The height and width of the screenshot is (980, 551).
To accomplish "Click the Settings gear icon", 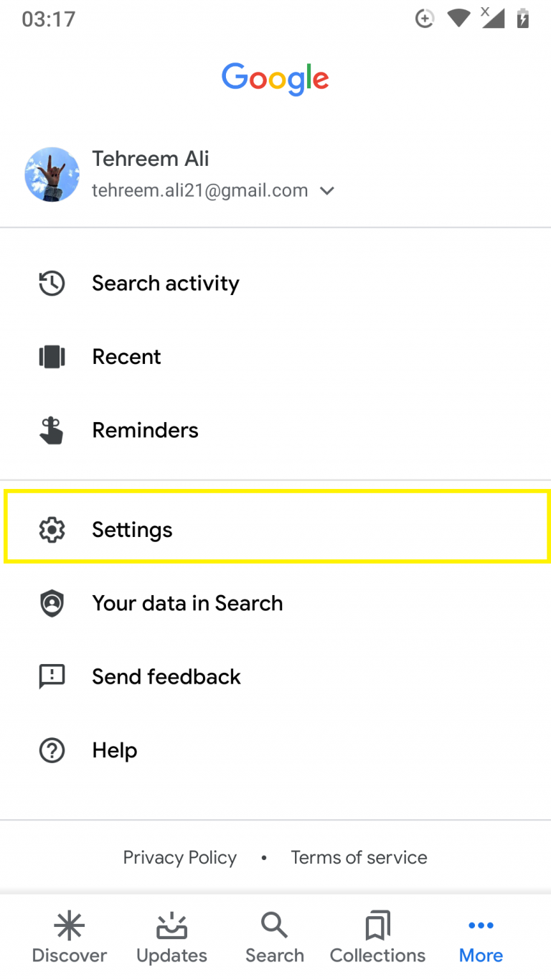I will (52, 529).
